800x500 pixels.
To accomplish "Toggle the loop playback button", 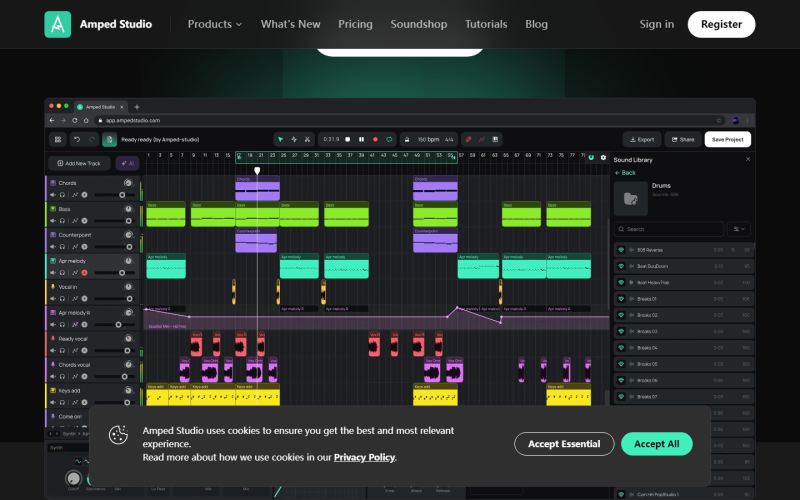I will 389,139.
